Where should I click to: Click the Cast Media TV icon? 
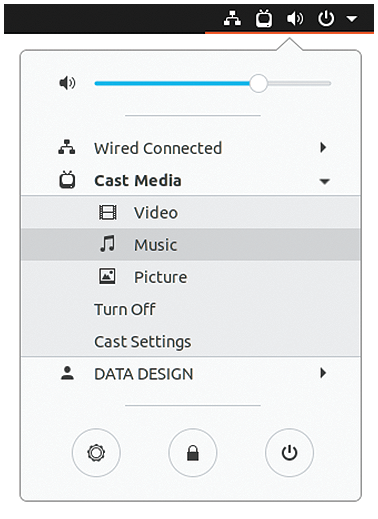pyautogui.click(x=67, y=180)
